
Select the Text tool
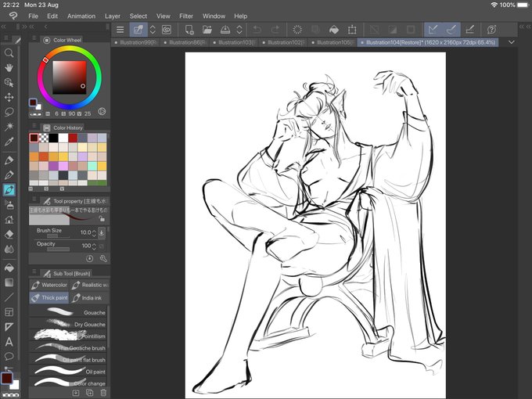point(9,342)
